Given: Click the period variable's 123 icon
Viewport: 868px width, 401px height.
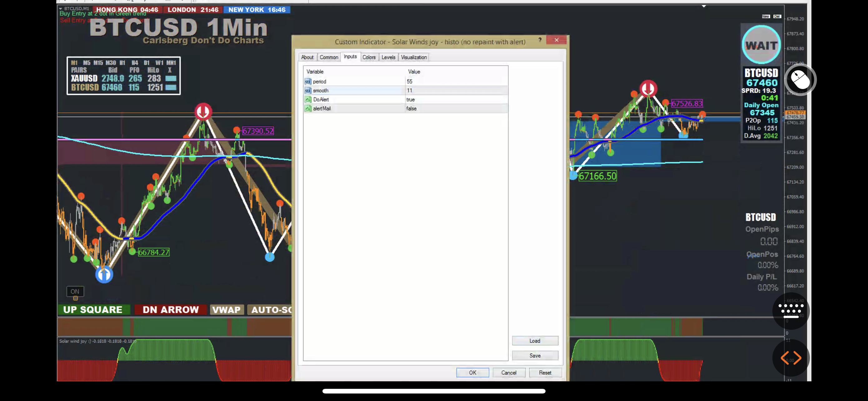Looking at the screenshot, I should point(308,82).
